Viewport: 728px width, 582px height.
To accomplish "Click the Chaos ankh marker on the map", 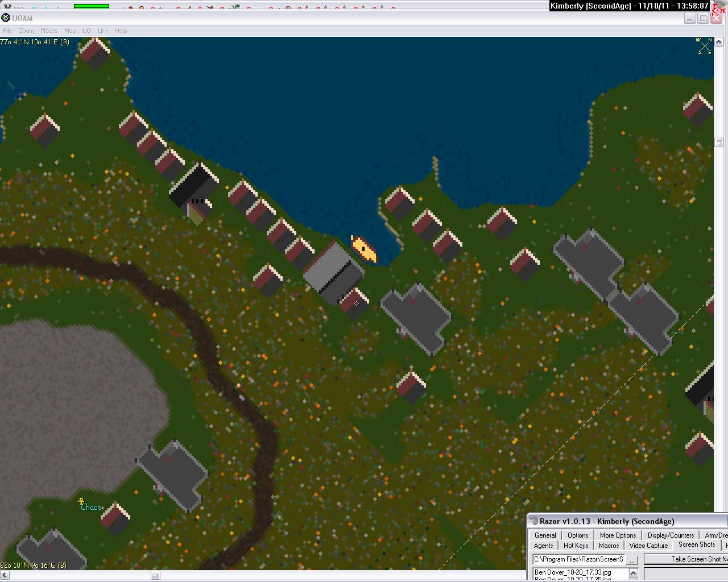I will (81, 501).
